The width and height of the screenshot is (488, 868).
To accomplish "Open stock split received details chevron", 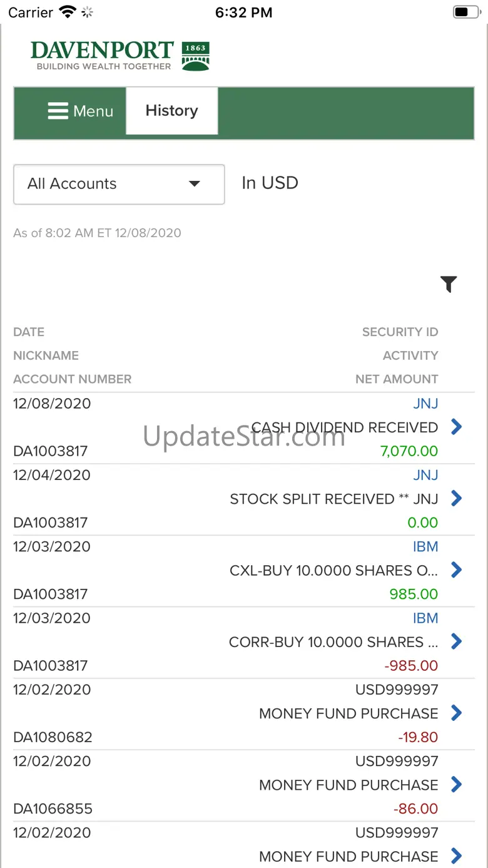I will [x=457, y=498].
